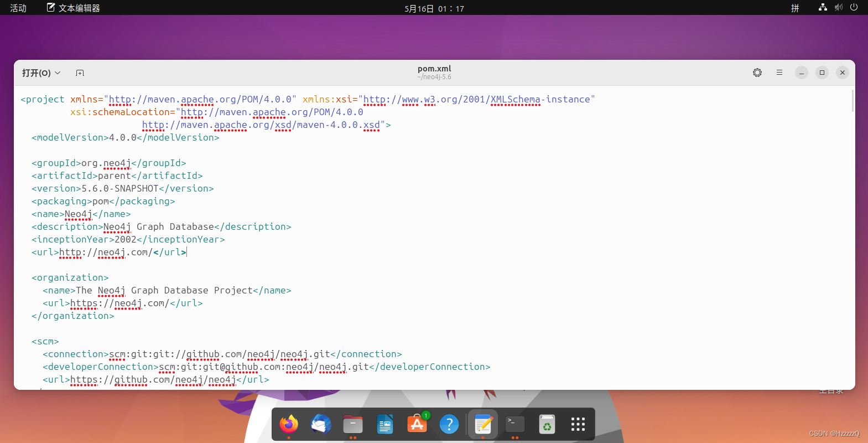The height and width of the screenshot is (443, 868).
Task: Open 文本编辑器 app menu in top bar
Action: point(74,8)
